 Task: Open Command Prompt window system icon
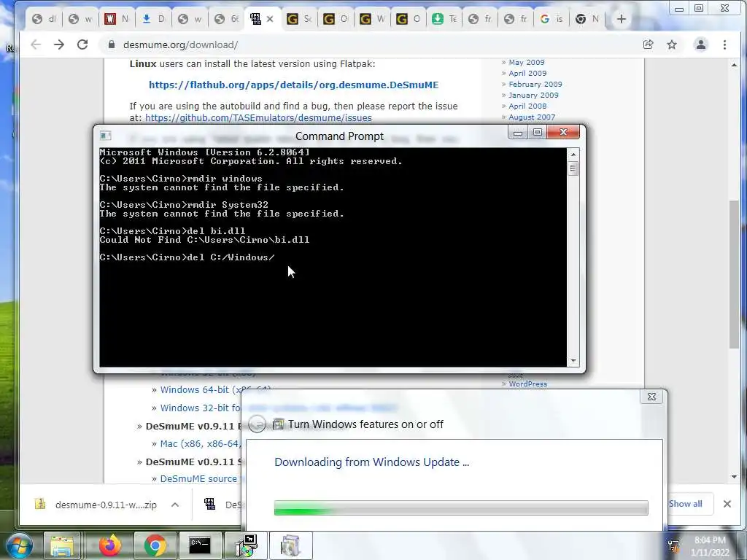click(x=106, y=136)
